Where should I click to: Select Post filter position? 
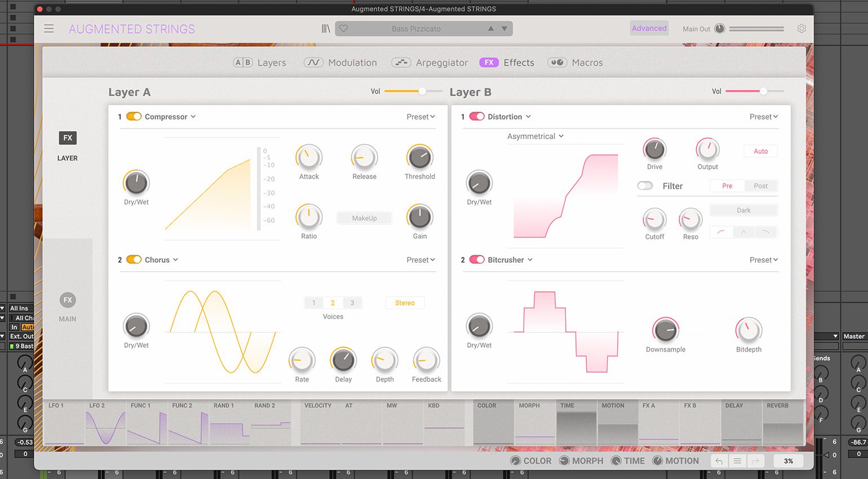(x=761, y=186)
